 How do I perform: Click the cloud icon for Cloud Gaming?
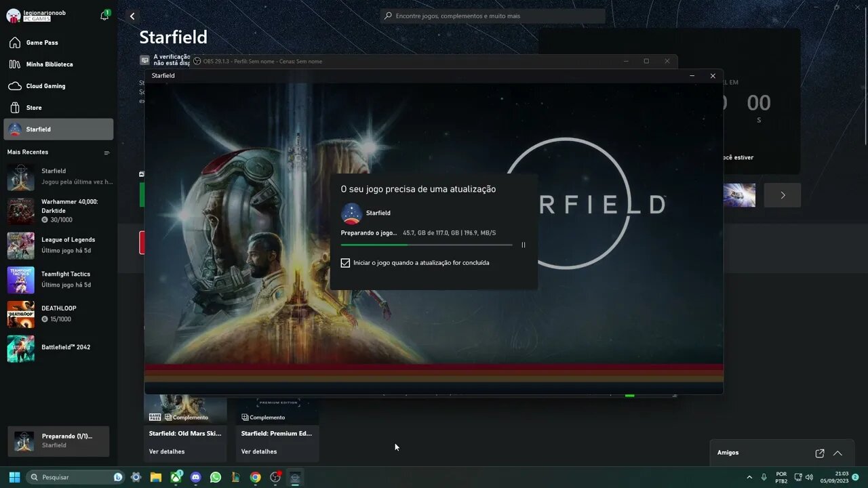[x=15, y=86]
